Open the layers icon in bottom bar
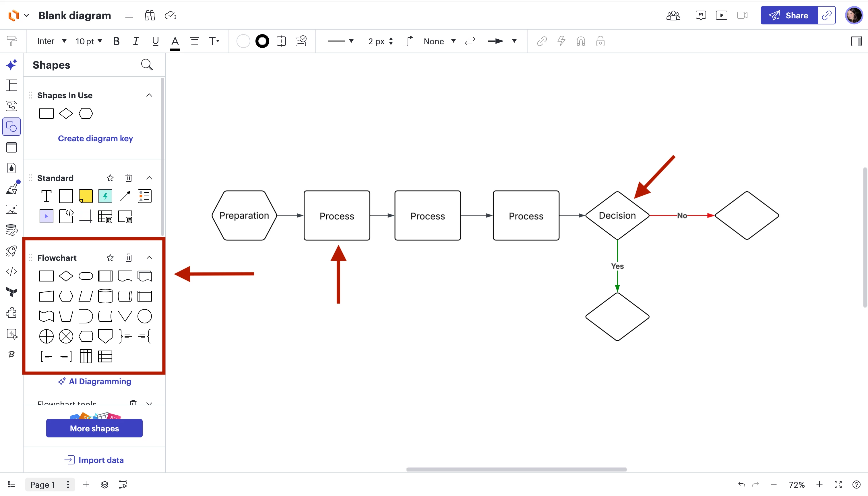This screenshot has height=496, width=868. 105,484
